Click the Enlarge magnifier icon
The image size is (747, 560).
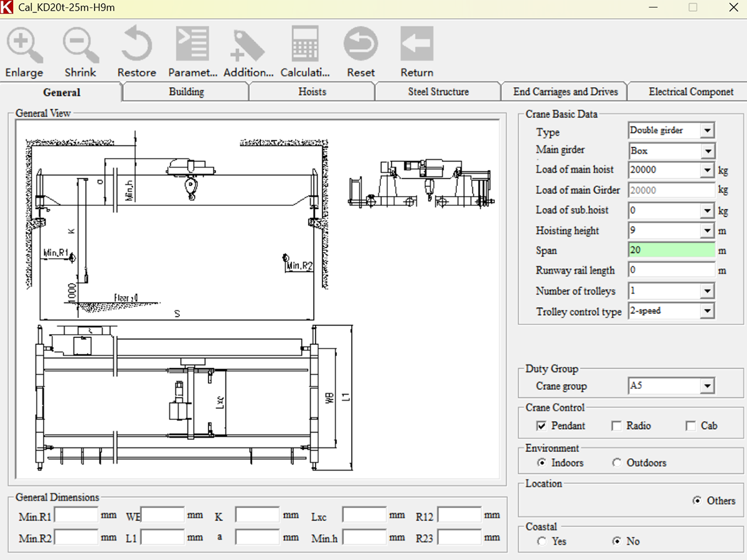(x=24, y=45)
